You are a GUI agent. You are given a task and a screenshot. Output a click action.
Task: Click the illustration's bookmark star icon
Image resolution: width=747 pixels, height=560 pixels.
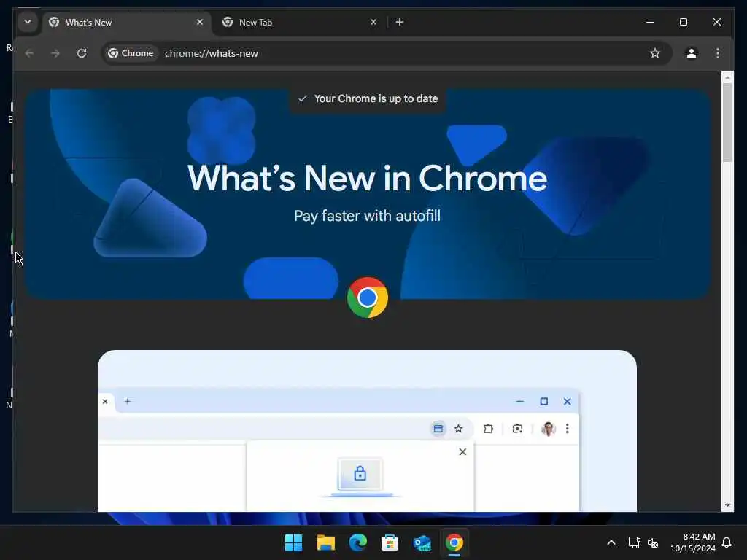point(459,429)
